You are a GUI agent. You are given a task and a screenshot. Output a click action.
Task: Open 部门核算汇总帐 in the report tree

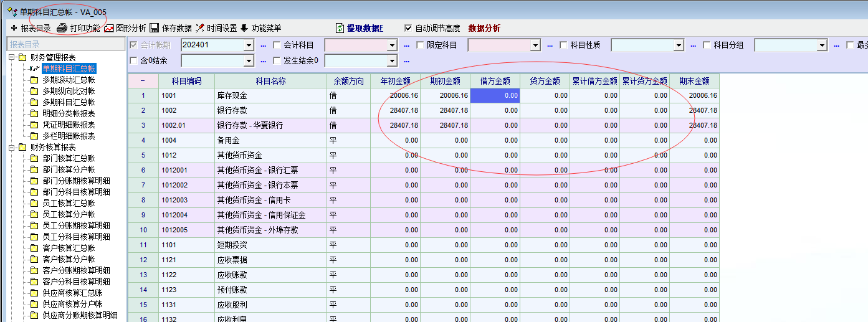69,158
